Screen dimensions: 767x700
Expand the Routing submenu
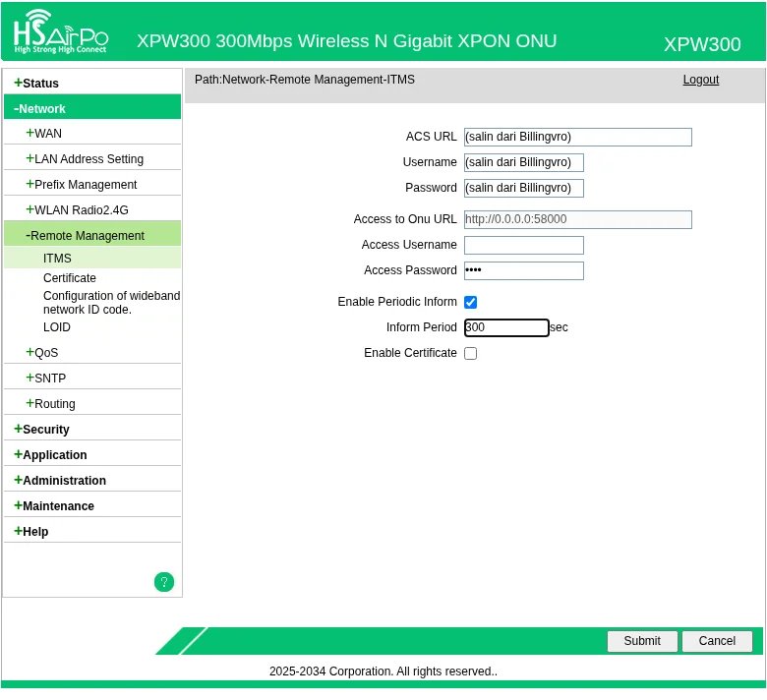coord(92,403)
